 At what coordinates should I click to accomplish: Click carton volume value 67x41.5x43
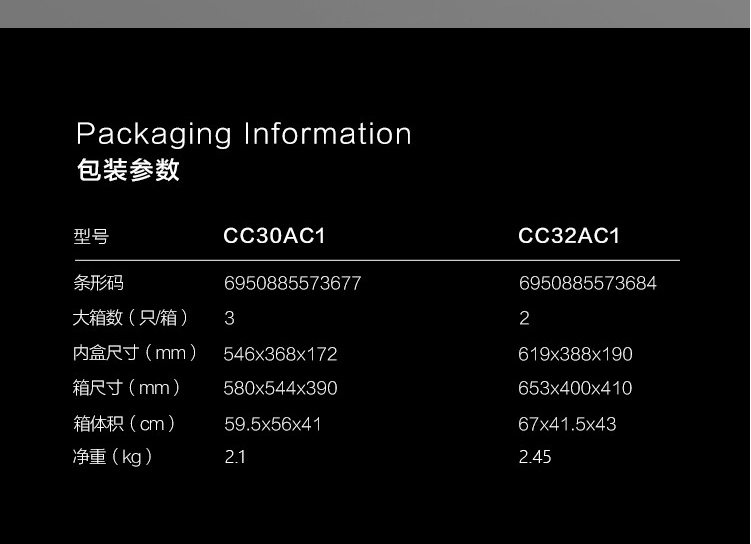point(567,424)
